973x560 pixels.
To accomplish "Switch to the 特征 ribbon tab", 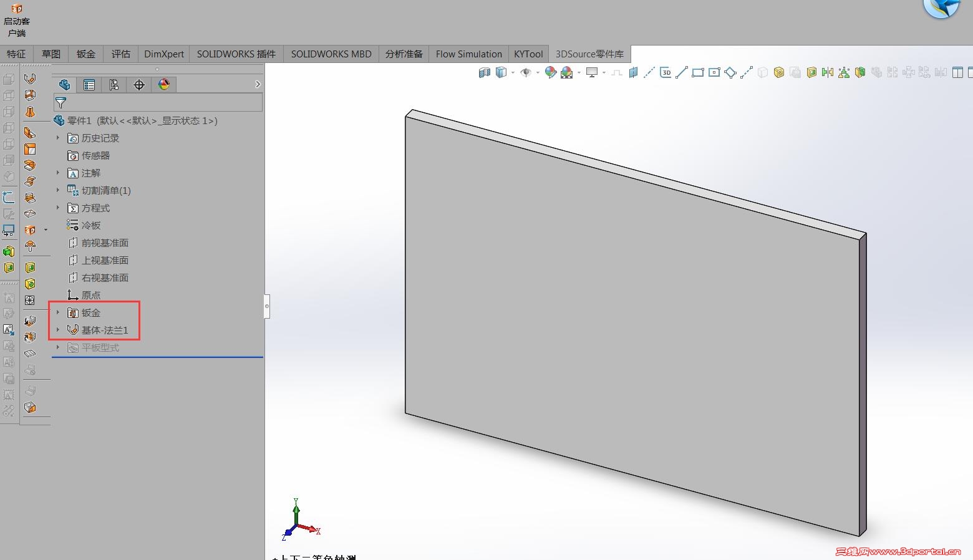I will tap(16, 54).
